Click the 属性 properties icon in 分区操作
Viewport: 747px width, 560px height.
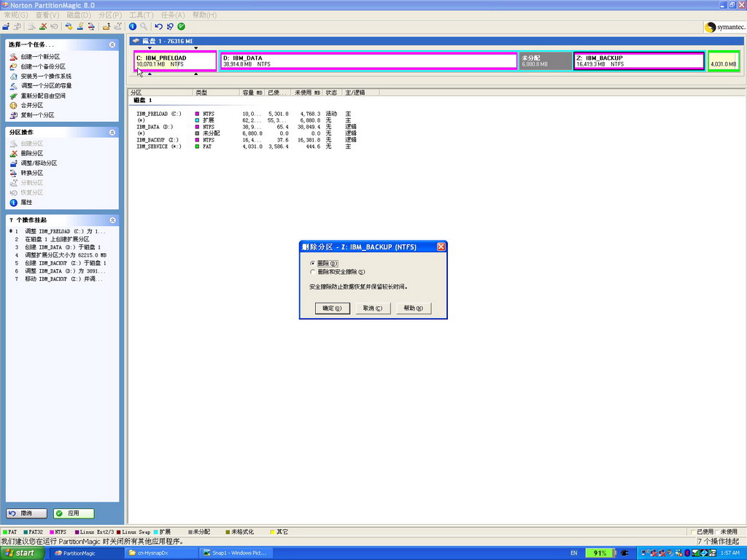click(x=13, y=203)
